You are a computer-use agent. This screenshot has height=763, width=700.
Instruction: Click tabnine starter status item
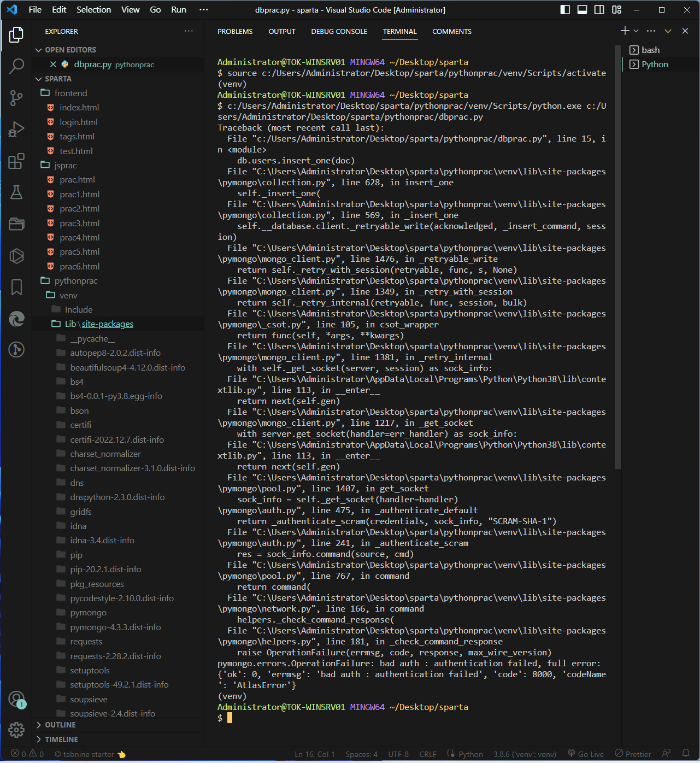90,754
